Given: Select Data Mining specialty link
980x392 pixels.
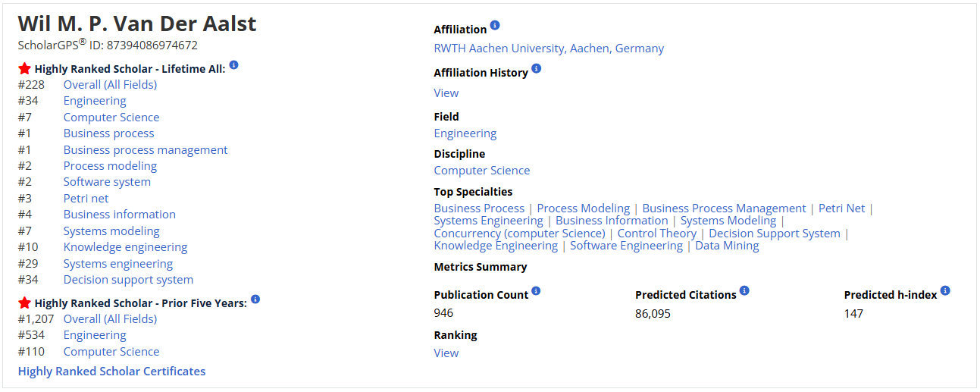Looking at the screenshot, I should click(x=727, y=246).
